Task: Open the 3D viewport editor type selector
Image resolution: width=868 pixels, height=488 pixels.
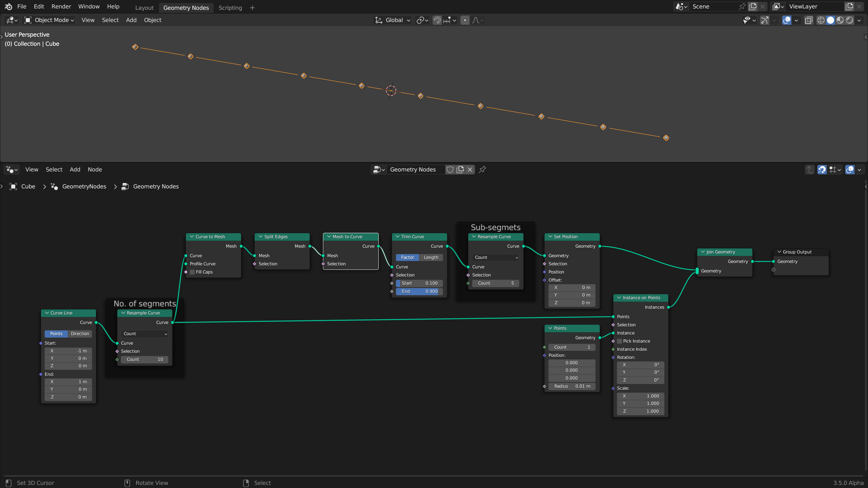Action: pyautogui.click(x=12, y=20)
